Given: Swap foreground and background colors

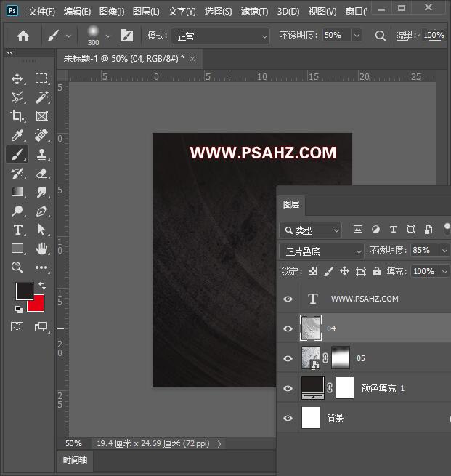Looking at the screenshot, I should coord(42,286).
